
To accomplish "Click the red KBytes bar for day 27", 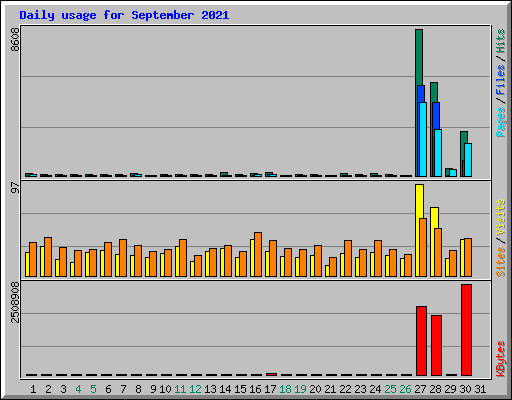I will (421, 341).
